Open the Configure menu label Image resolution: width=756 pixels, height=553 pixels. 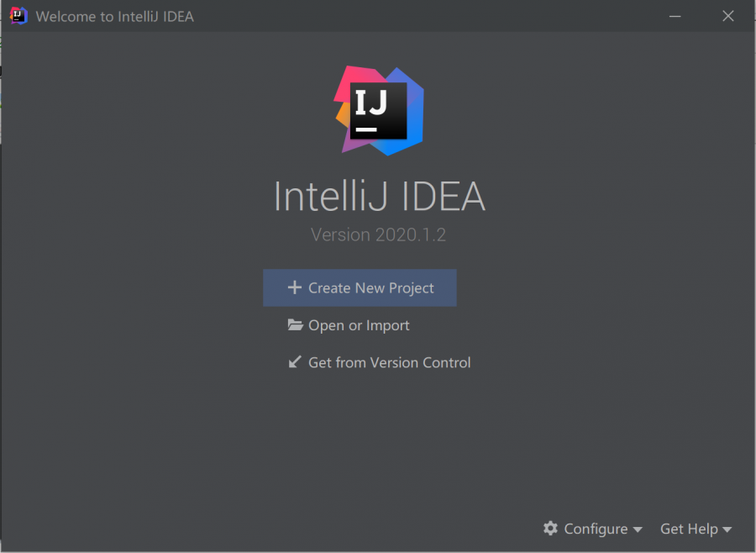coord(596,529)
